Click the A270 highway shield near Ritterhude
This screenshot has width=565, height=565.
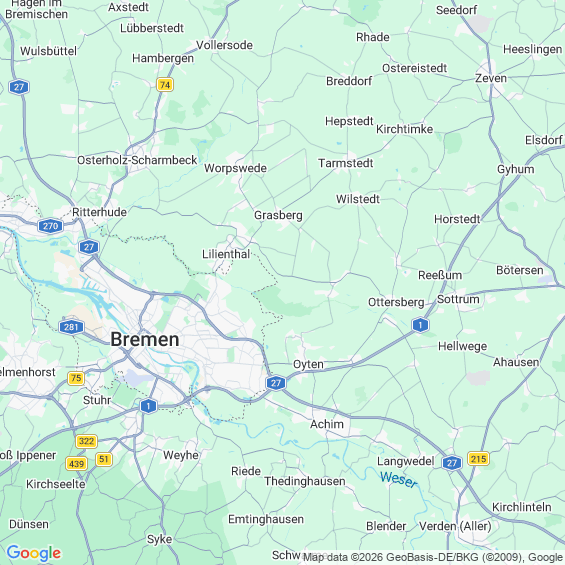[x=50, y=226]
